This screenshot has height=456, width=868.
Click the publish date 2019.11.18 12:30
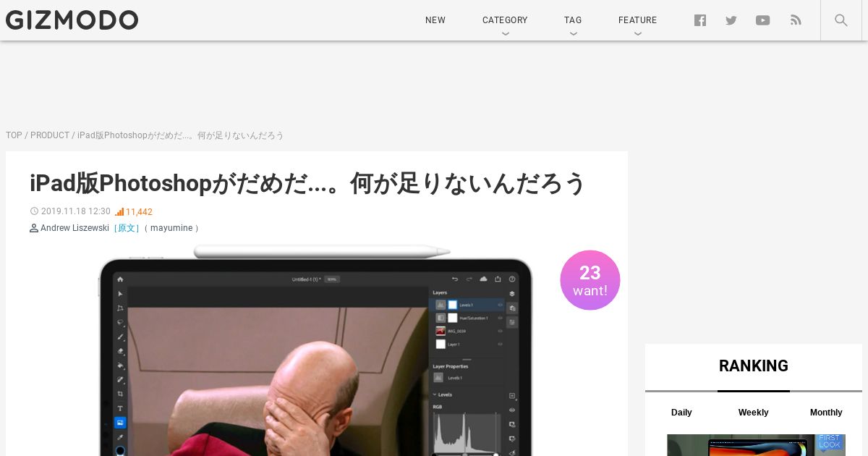(x=76, y=211)
